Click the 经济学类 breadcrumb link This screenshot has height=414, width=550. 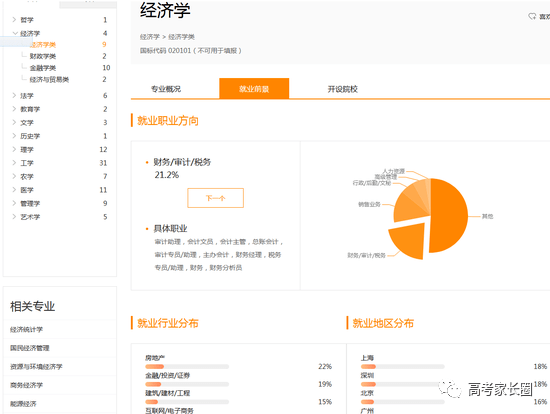pos(181,37)
